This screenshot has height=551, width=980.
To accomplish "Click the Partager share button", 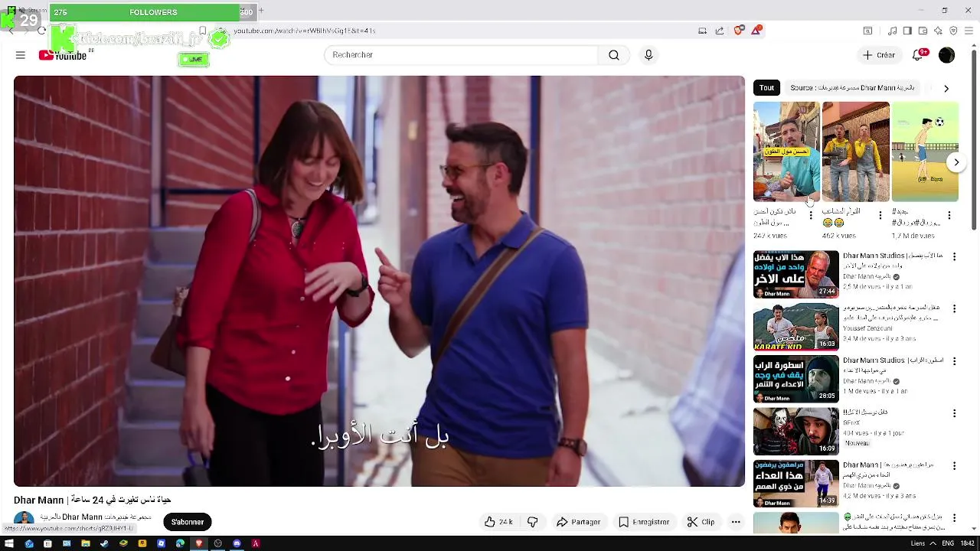I will coord(578,522).
